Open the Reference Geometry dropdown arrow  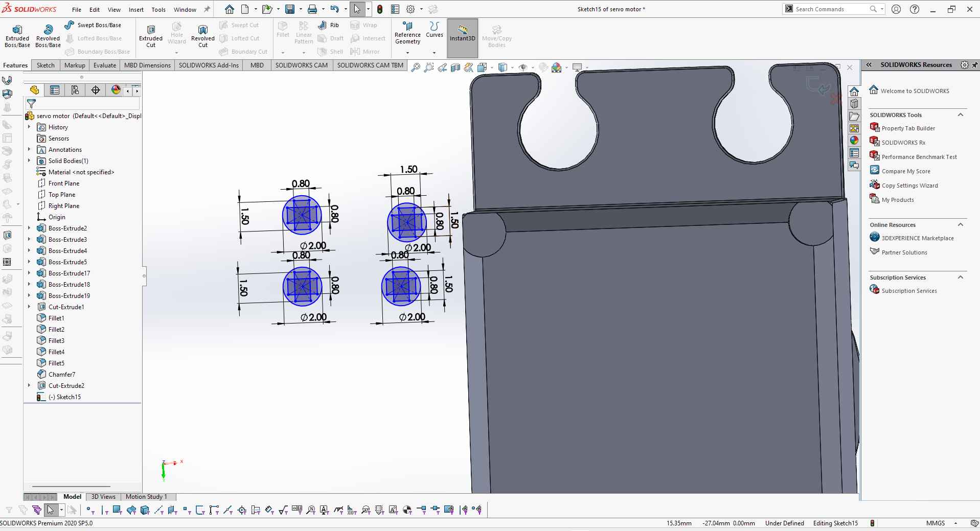407,53
